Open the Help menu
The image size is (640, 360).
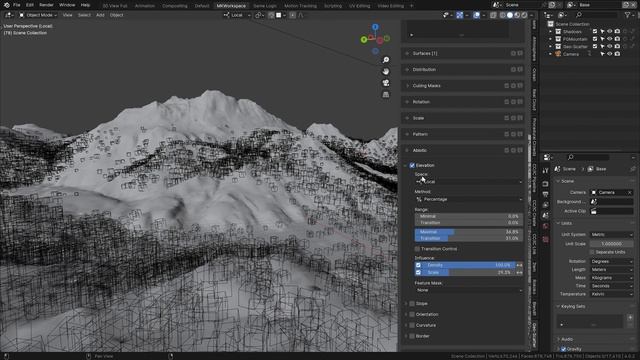(x=85, y=5)
